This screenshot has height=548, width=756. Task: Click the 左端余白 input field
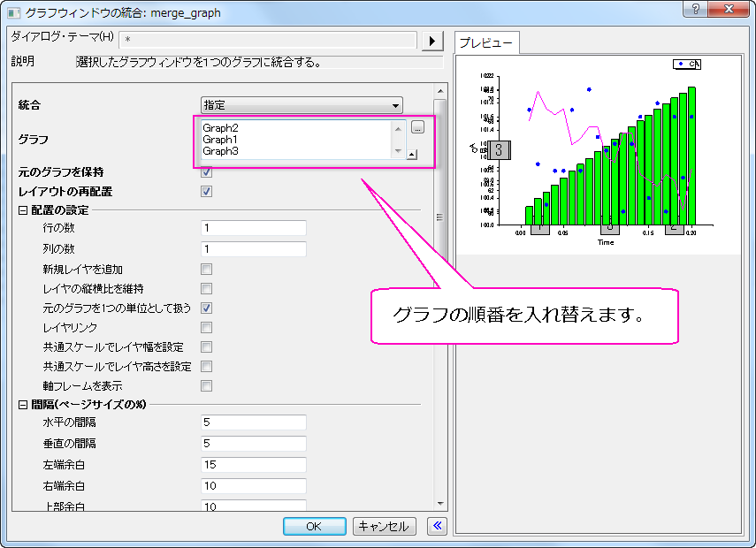tap(254, 465)
